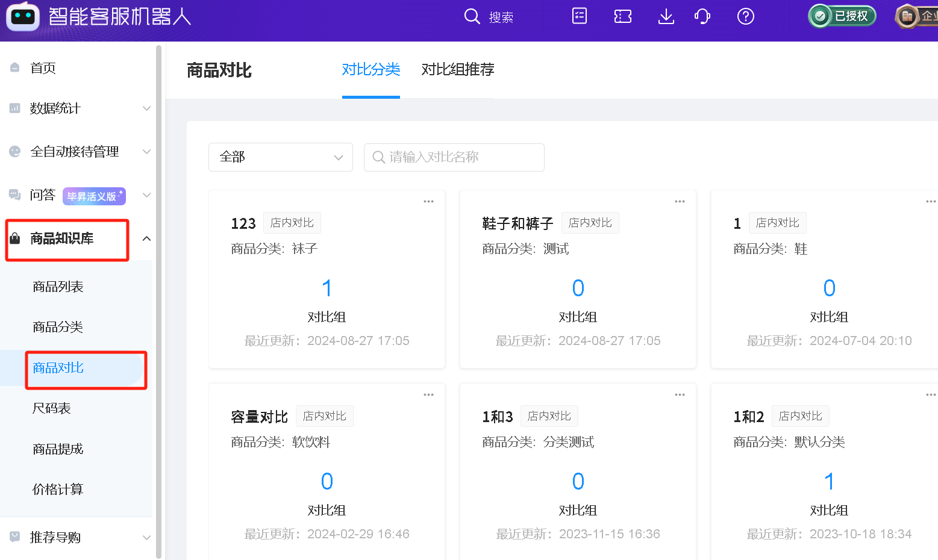The image size is (938, 560).
Task: Switch to the 对比组推荐 tab
Action: (458, 70)
